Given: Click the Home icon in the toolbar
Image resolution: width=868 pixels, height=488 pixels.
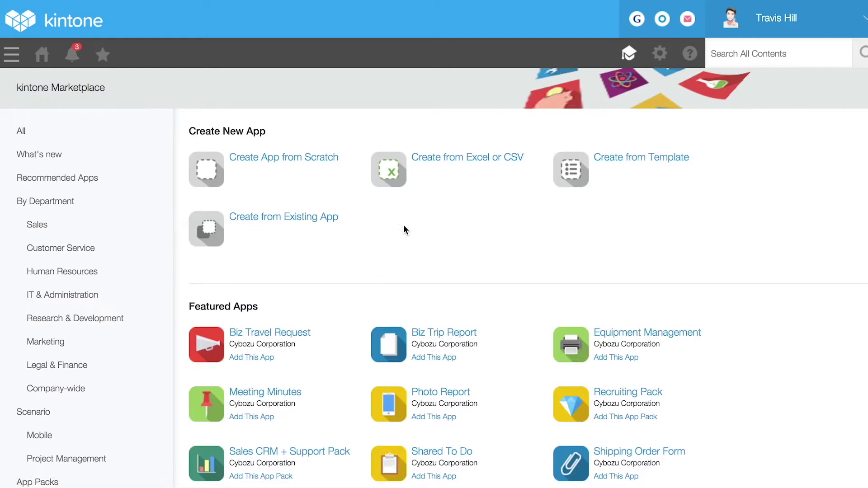Looking at the screenshot, I should [41, 53].
